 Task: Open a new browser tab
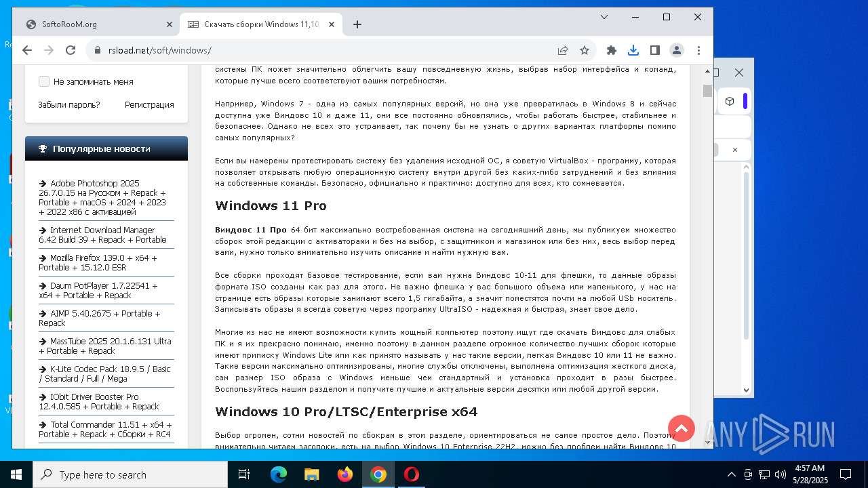tap(357, 24)
